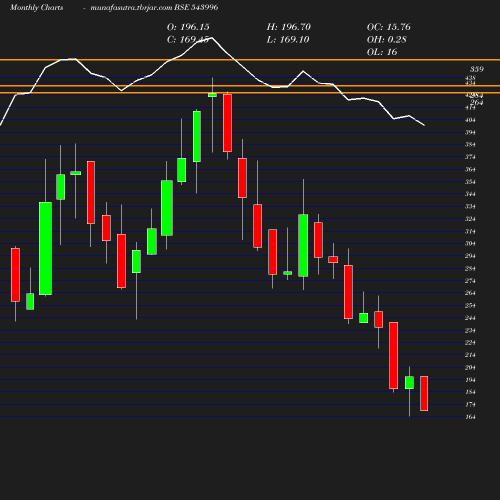Click the 394 price axis label
Image resolution: width=500 pixels, height=500 pixels.
pyautogui.click(x=470, y=132)
